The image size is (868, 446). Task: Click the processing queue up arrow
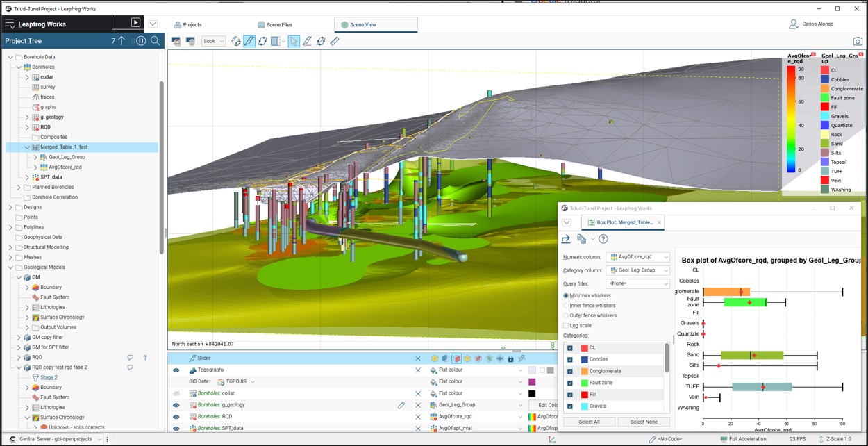122,41
